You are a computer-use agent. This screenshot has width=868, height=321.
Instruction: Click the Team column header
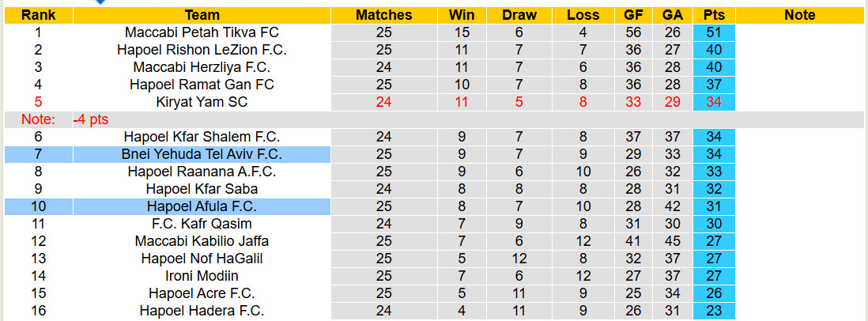point(202,15)
